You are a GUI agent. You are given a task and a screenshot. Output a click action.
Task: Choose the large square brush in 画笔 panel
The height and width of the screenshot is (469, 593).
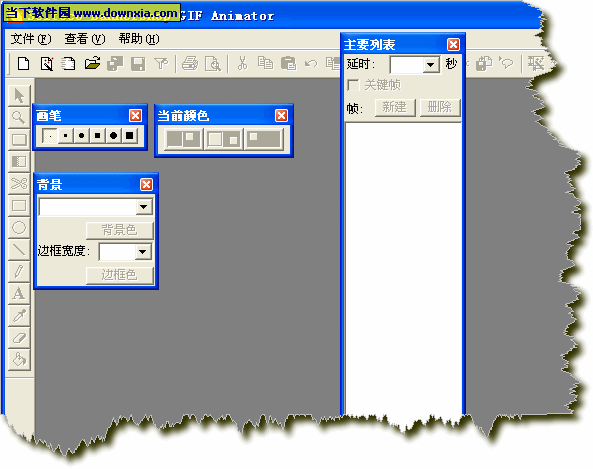(129, 135)
